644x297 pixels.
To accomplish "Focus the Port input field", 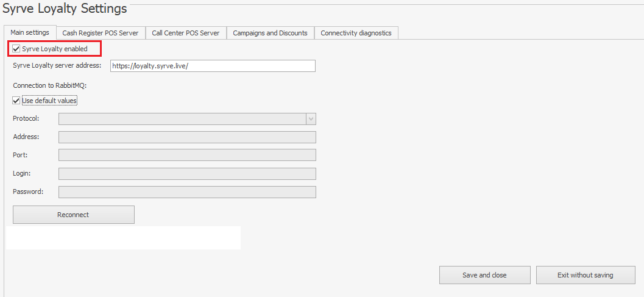I will (187, 156).
